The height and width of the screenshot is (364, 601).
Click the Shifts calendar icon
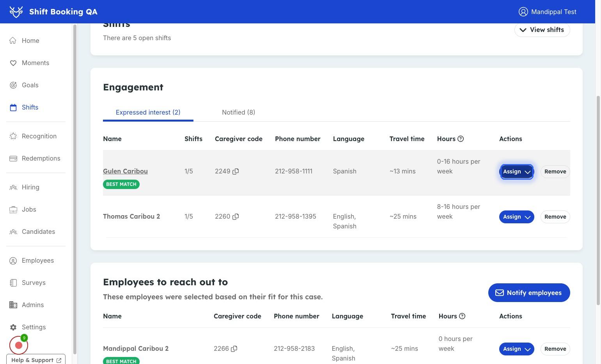[x=13, y=107]
